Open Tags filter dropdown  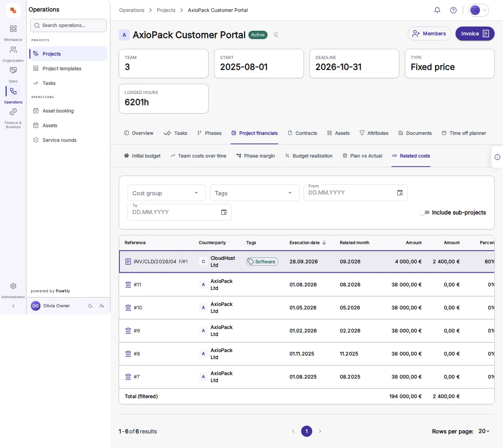click(x=255, y=193)
